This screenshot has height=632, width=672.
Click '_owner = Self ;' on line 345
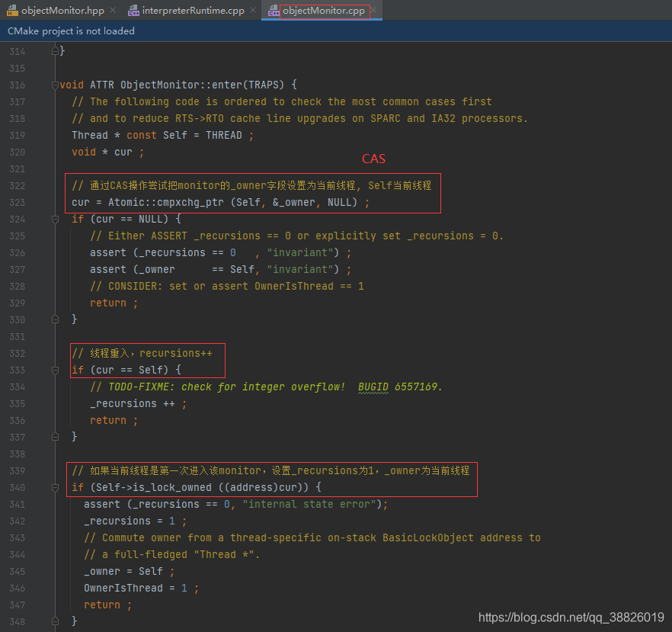tap(129, 572)
